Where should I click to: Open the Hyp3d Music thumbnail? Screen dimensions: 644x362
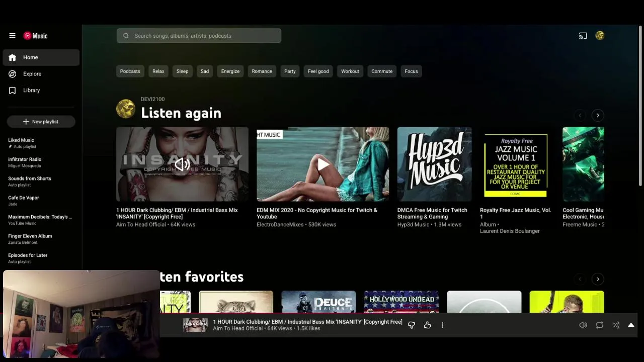(x=434, y=164)
